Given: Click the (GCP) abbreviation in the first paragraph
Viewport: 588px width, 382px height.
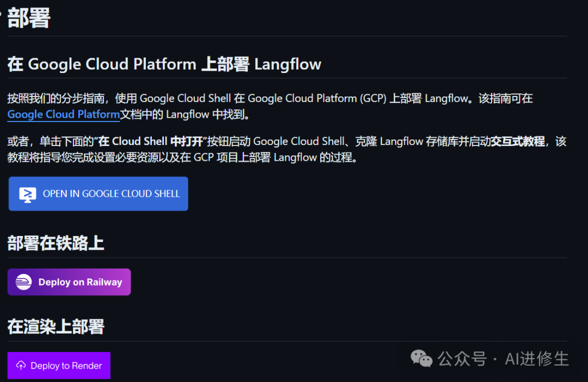Looking at the screenshot, I should [x=372, y=99].
